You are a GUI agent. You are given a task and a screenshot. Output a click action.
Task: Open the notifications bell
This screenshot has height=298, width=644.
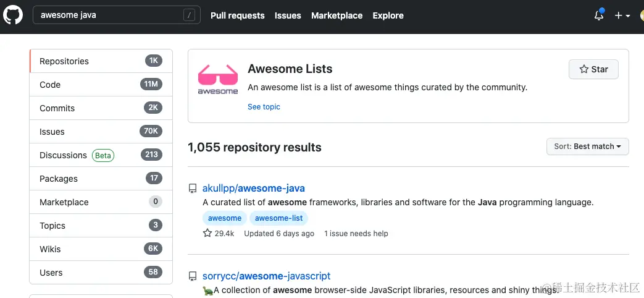(x=598, y=15)
